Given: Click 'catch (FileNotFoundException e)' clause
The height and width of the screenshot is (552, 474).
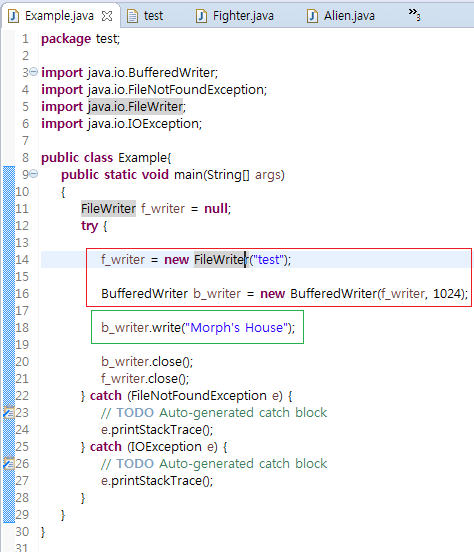Looking at the screenshot, I should (186, 396).
